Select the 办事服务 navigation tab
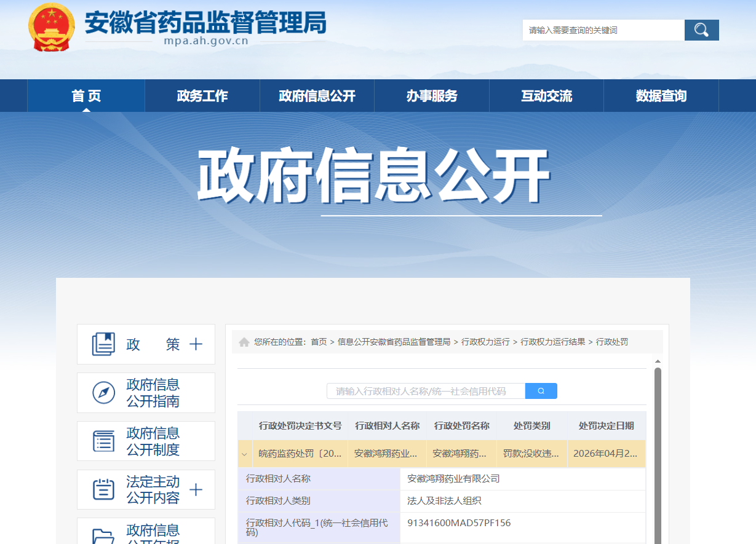Viewport: 756px width, 544px height. [431, 96]
